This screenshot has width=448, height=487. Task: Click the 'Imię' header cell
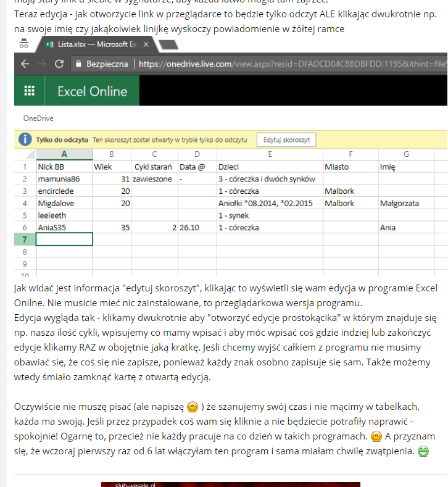406,167
